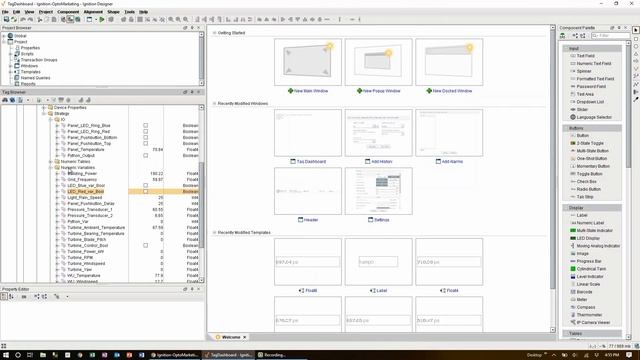The width and height of the screenshot is (640, 360).
Task: Toggle the Panel_LED_Ring_Red value checkbox
Action: 145,131
